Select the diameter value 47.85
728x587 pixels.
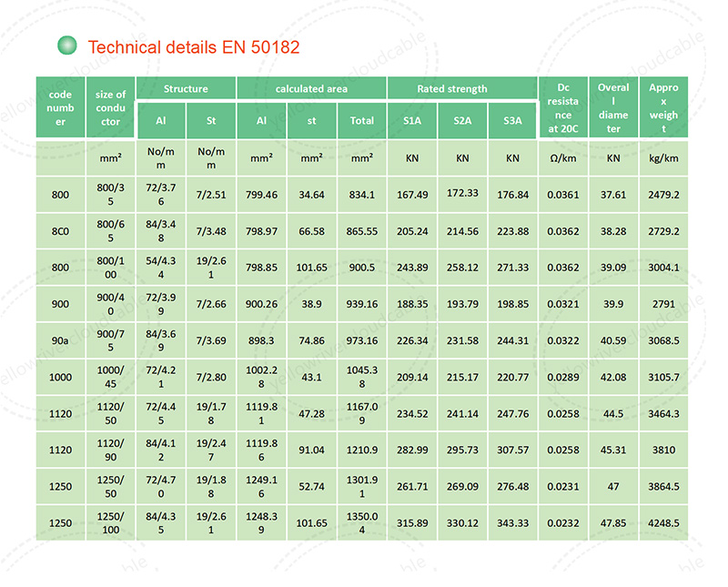613,523
